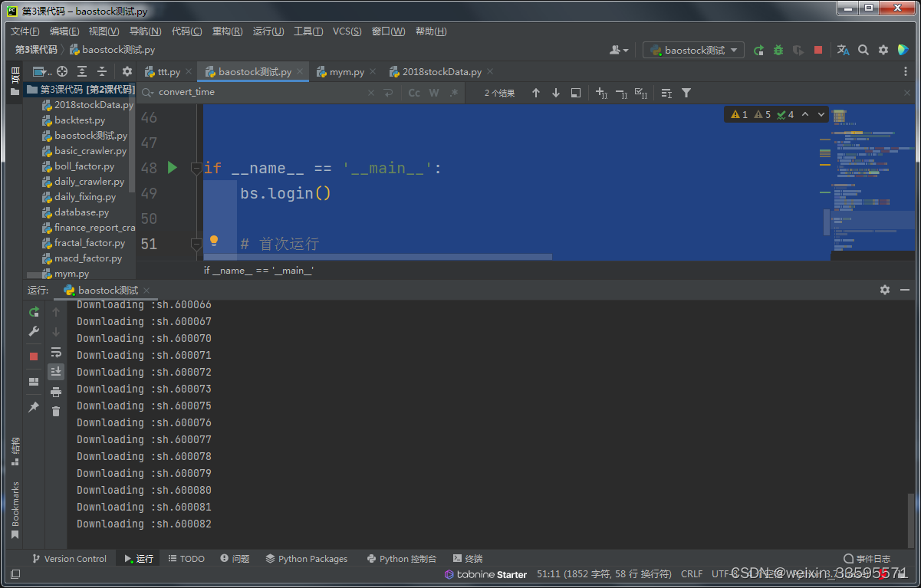The height and width of the screenshot is (588, 921).
Task: Open 终端 terminal tool window
Action: [x=468, y=559]
